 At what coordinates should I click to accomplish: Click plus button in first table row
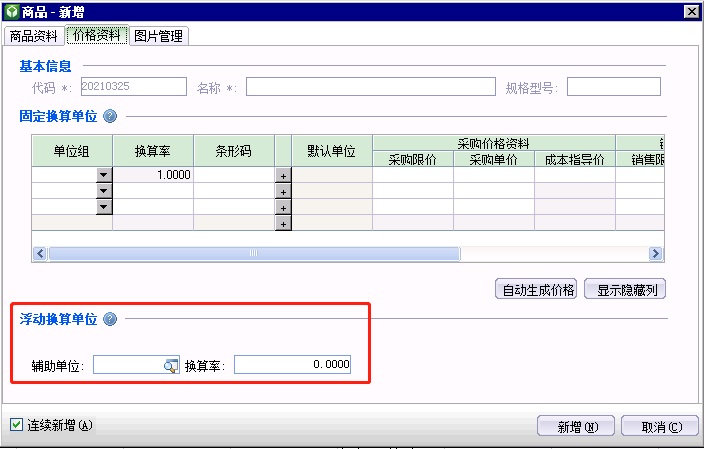point(283,175)
